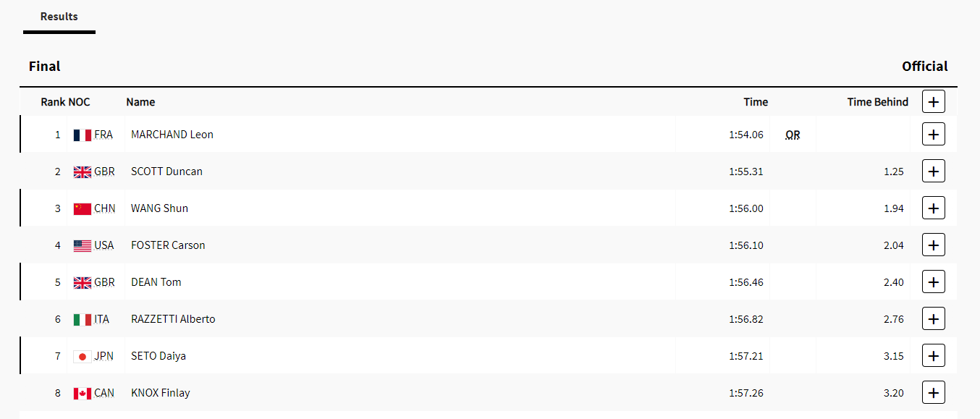Click the China flag icon
This screenshot has width=980, height=419.
pyautogui.click(x=83, y=209)
